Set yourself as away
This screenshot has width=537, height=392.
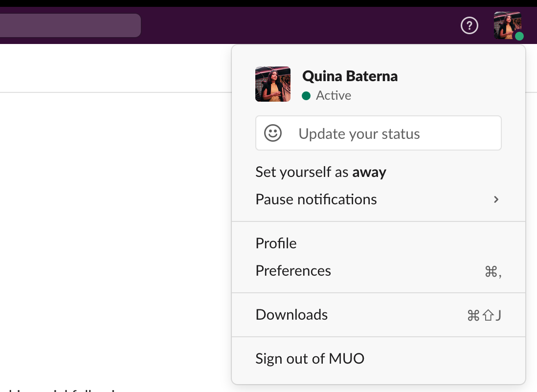320,172
